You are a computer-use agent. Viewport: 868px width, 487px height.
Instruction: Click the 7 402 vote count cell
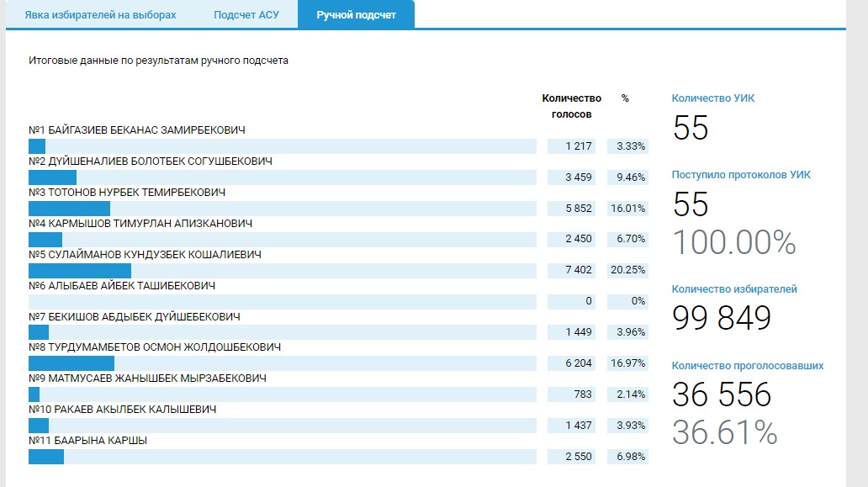tap(578, 270)
